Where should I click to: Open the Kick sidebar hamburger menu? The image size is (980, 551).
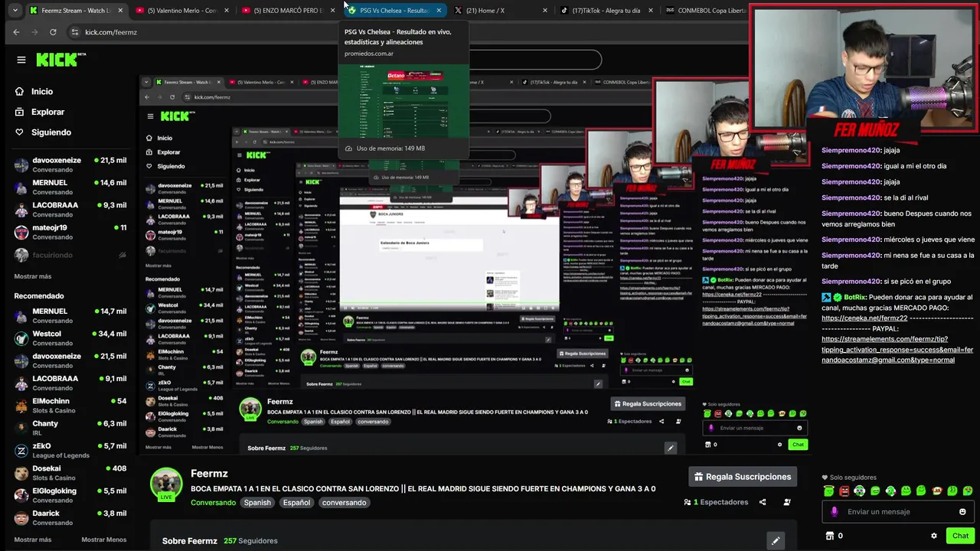[21, 60]
